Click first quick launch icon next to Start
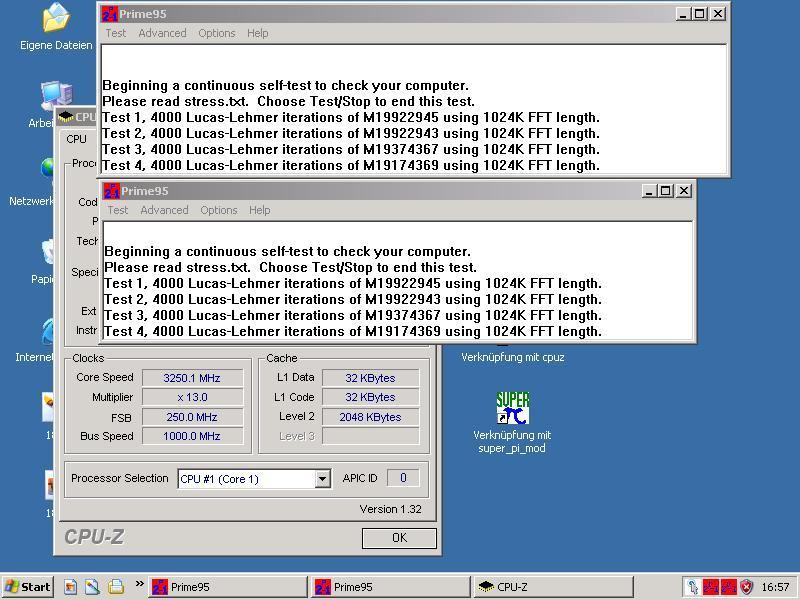The width and height of the screenshot is (800, 600). pyautogui.click(x=70, y=587)
